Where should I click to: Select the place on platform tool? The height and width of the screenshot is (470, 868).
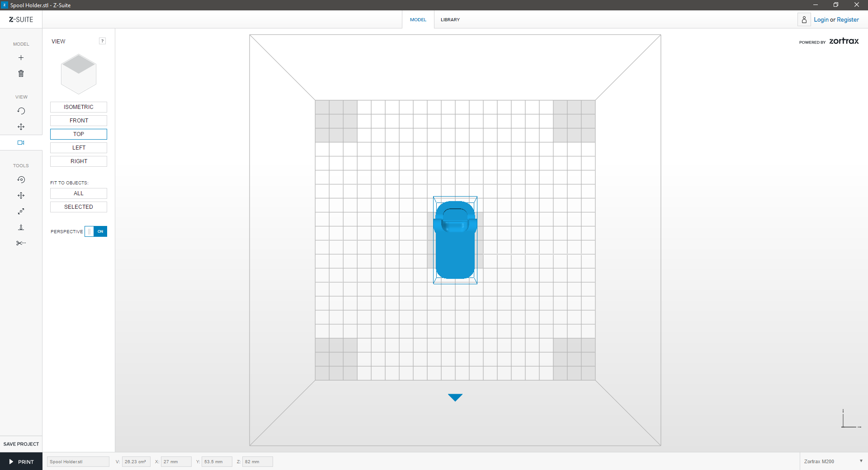(x=21, y=227)
